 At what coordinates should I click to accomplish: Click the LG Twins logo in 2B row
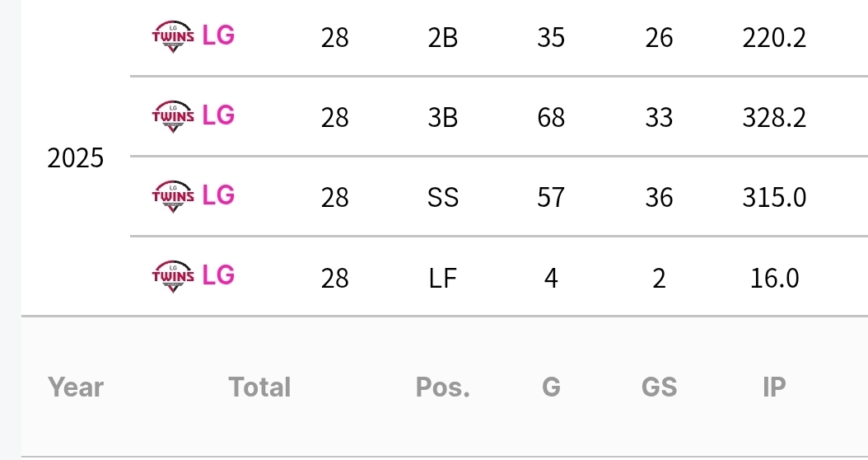173,36
